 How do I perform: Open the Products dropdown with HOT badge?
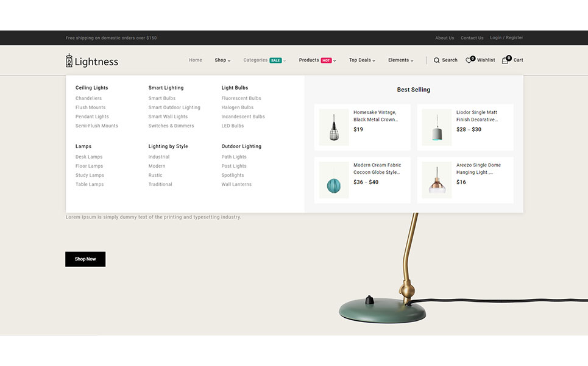click(x=317, y=60)
